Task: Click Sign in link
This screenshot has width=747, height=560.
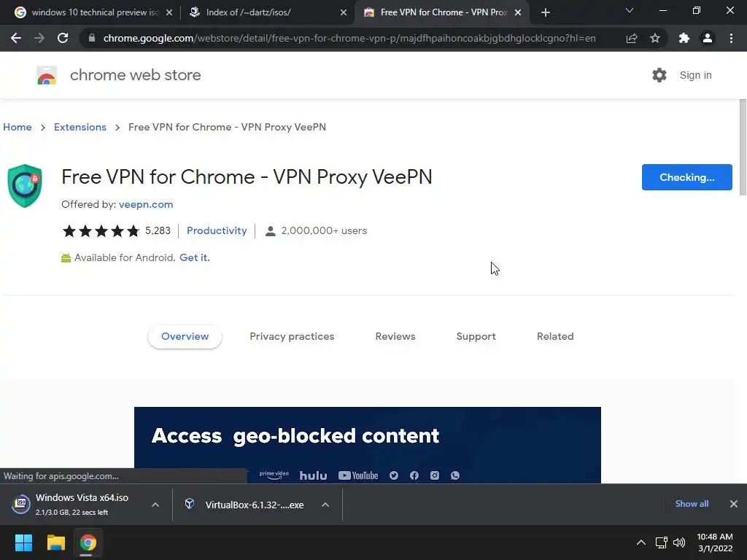Action: click(x=695, y=75)
